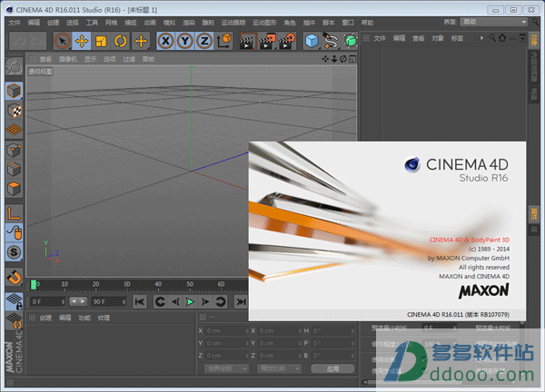Open the 运动图形 menu

264,23
